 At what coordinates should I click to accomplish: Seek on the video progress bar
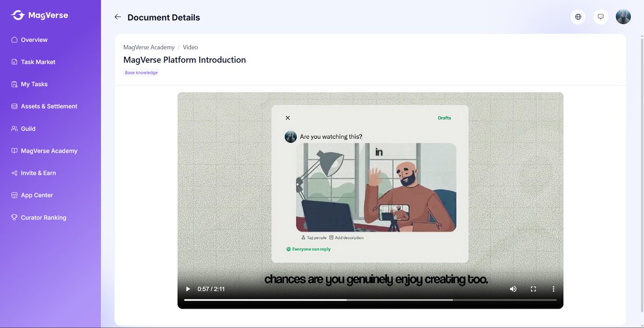pyautogui.click(x=370, y=300)
